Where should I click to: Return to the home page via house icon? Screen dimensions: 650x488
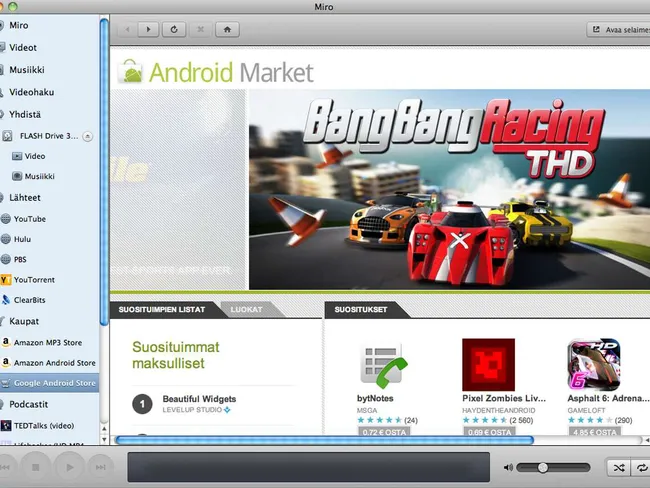pos(227,29)
